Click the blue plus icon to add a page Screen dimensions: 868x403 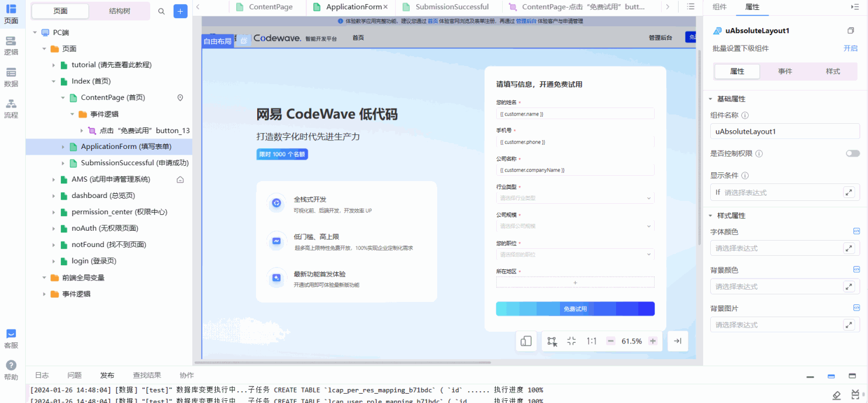point(180,11)
